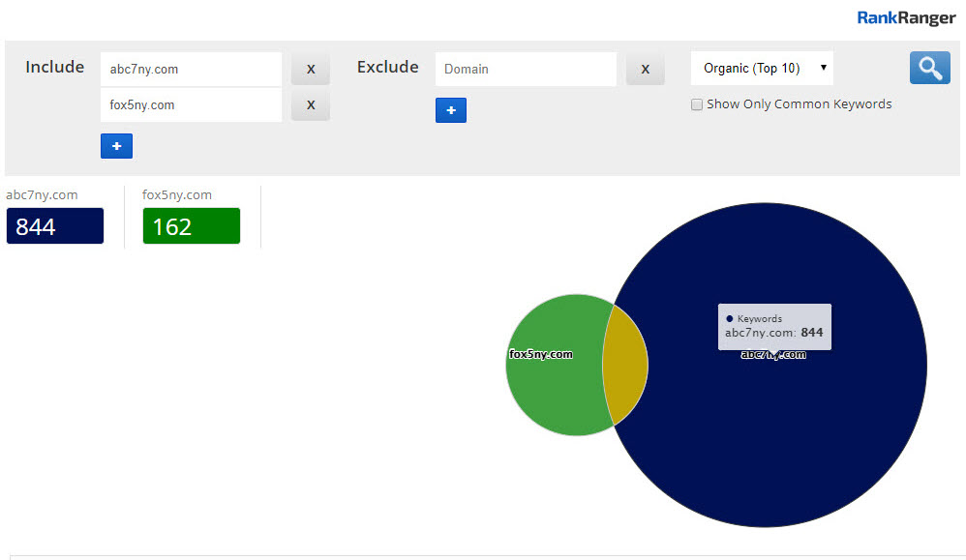Clear the Exclude domain field with X
The image size is (966, 560).
click(645, 70)
